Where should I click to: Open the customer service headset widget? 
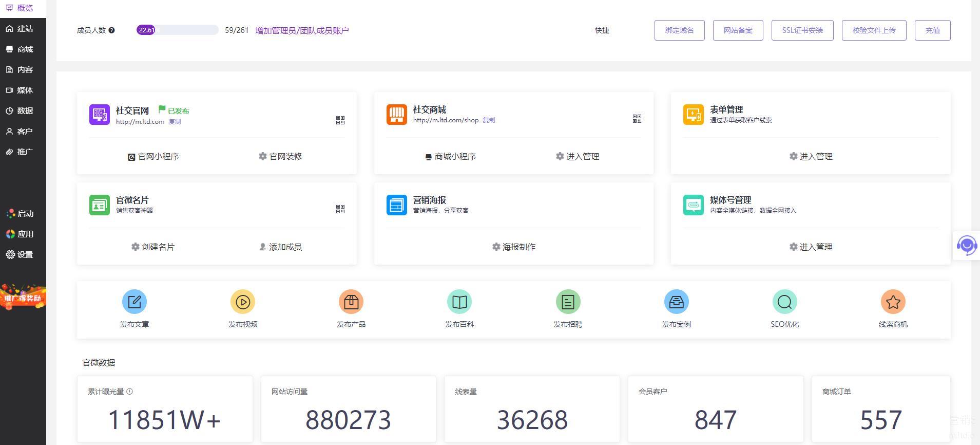[967, 246]
